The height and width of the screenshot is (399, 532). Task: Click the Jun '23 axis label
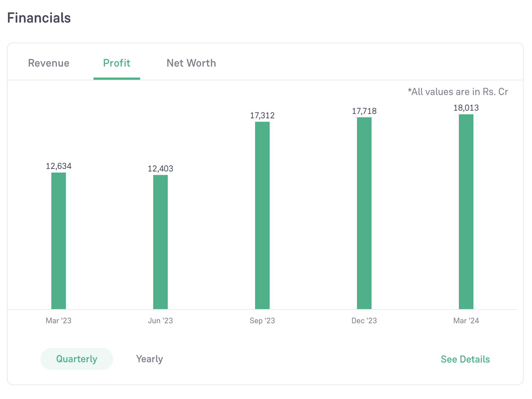160,321
